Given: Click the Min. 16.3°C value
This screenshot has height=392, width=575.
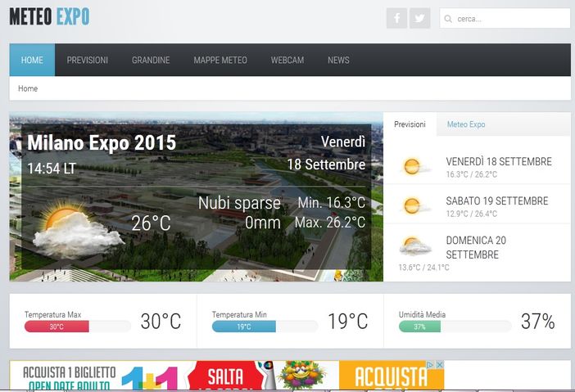Looking at the screenshot, I should click(332, 203).
